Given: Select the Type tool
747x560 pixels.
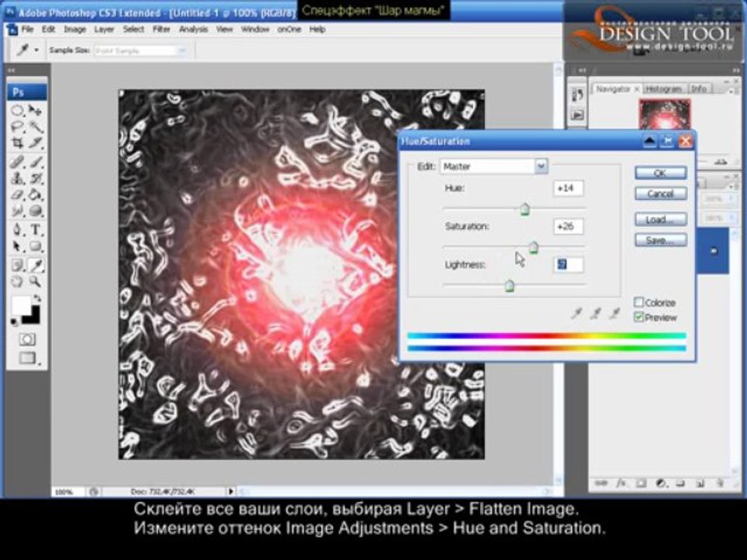Looking at the screenshot, I should tap(35, 230).
